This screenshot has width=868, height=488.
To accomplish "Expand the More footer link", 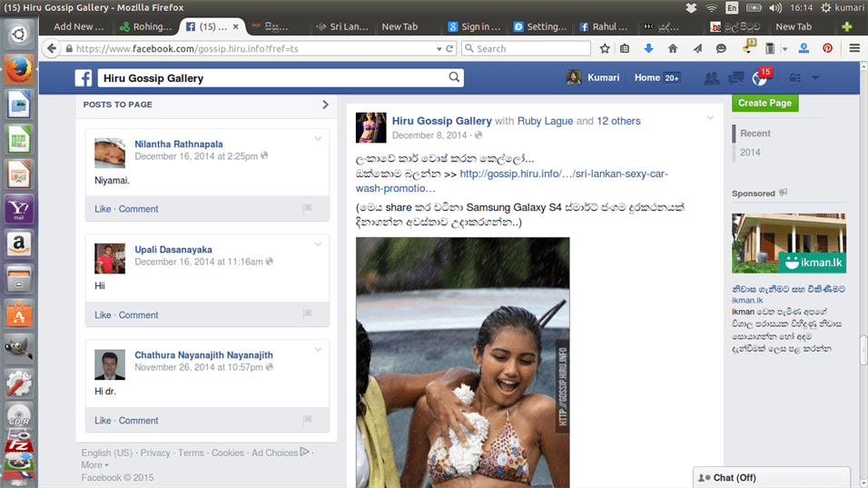I will [x=94, y=464].
